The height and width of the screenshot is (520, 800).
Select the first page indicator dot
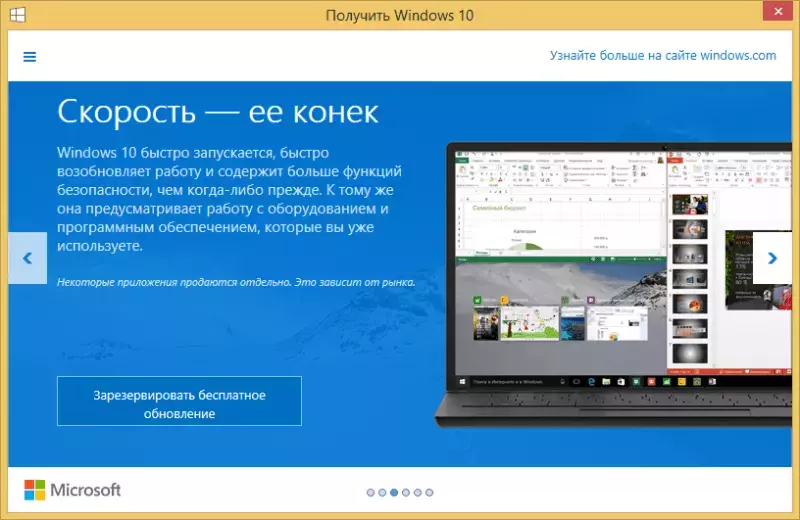click(370, 492)
